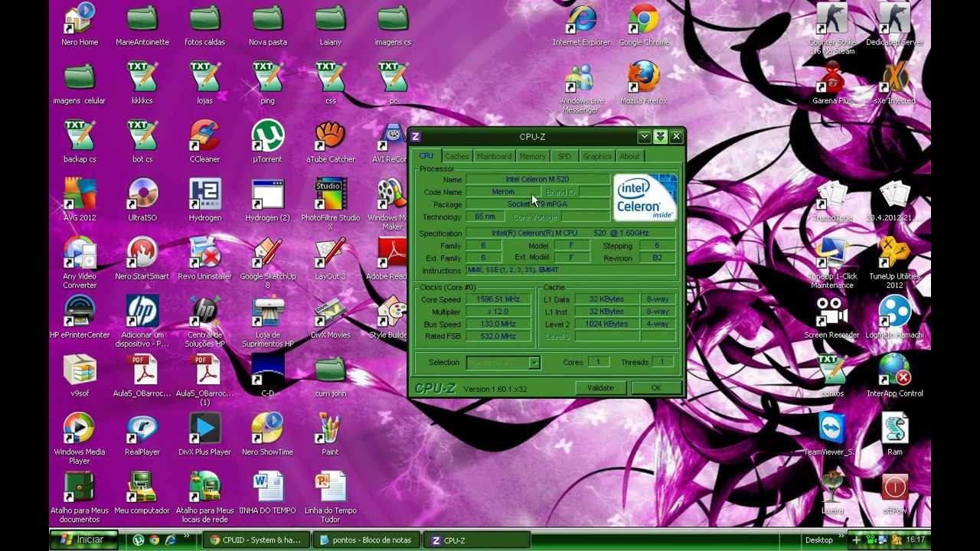Launch Internet Explorer from the desktop
The width and height of the screenshot is (980, 551).
tap(582, 25)
